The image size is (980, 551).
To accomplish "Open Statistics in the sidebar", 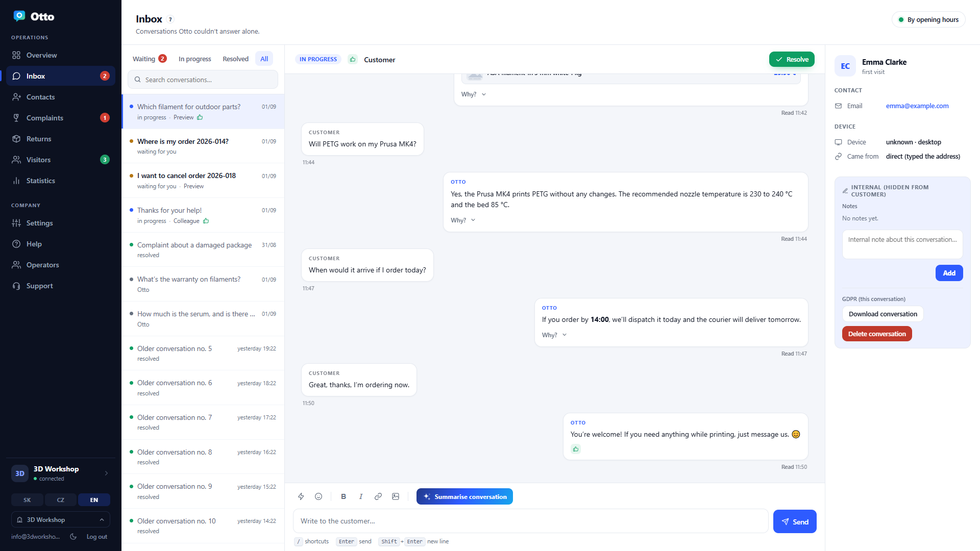I will click(61, 181).
